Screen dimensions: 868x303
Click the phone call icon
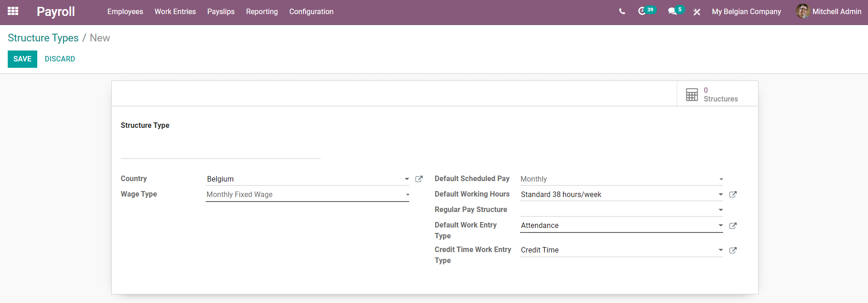click(x=622, y=12)
